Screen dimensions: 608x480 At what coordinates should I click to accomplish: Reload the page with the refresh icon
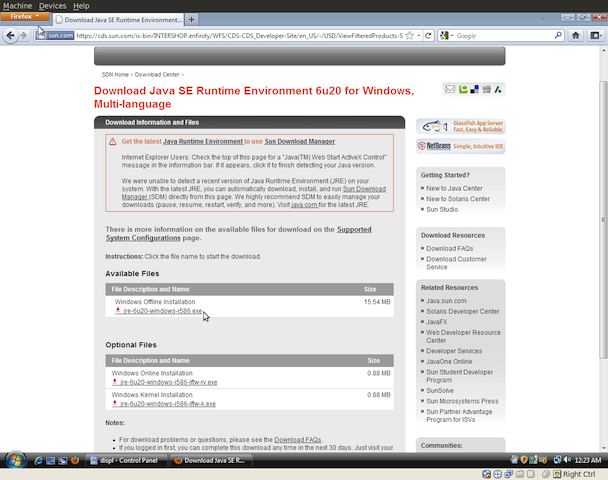pyautogui.click(x=428, y=36)
